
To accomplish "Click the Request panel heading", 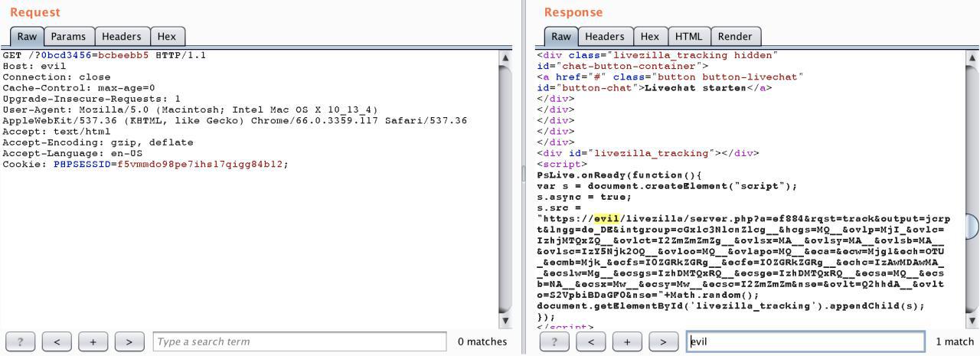I will click(34, 12).
